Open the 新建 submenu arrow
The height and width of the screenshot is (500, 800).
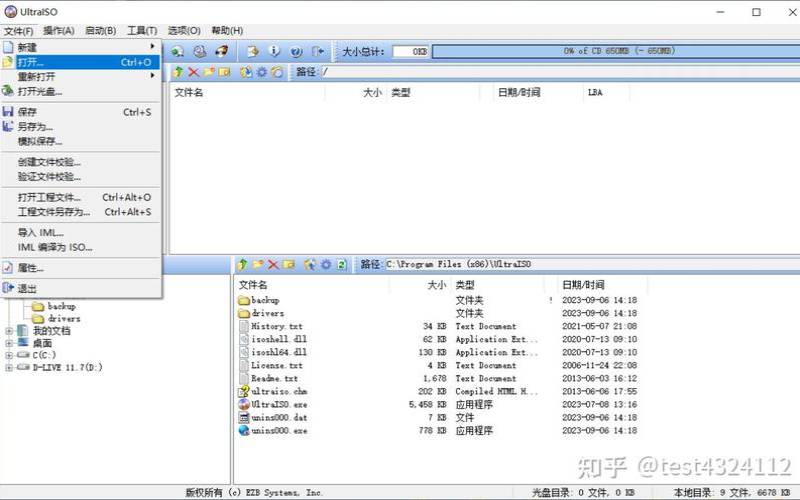coord(152,47)
